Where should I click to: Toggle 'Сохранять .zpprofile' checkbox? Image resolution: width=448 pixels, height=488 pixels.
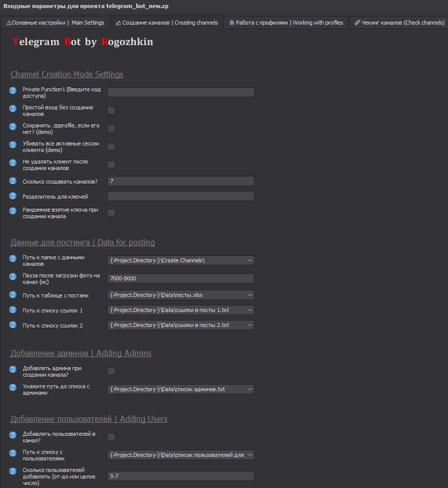(111, 128)
